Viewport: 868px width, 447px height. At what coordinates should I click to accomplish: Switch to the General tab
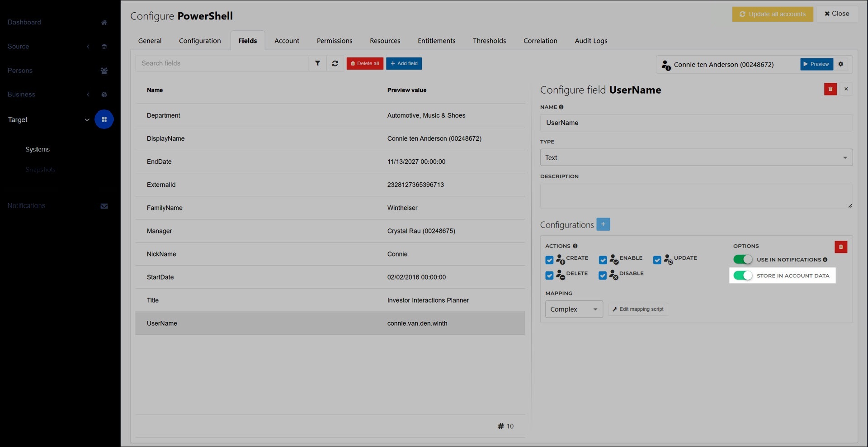click(x=150, y=41)
